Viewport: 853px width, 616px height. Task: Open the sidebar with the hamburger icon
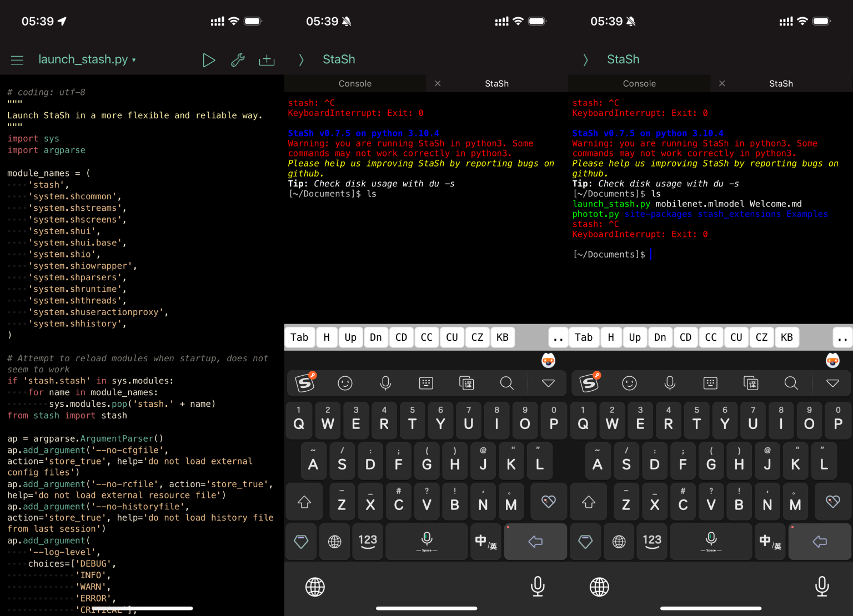click(17, 60)
